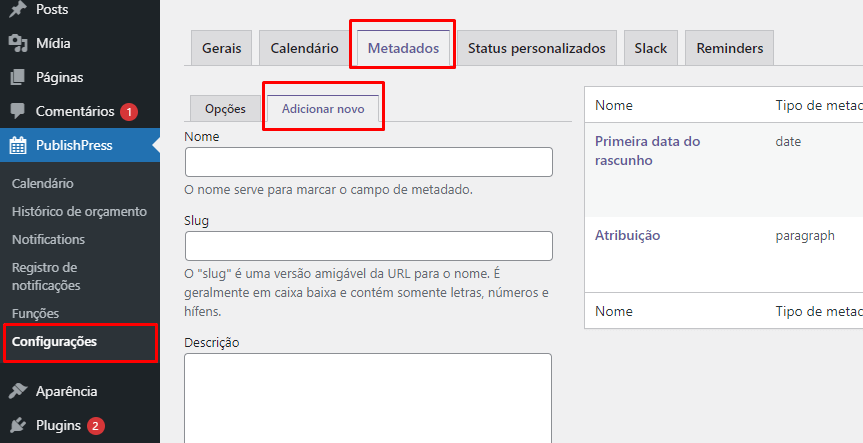Click the 'date' type cell
Viewport: 863px width, 443px height.
click(788, 141)
